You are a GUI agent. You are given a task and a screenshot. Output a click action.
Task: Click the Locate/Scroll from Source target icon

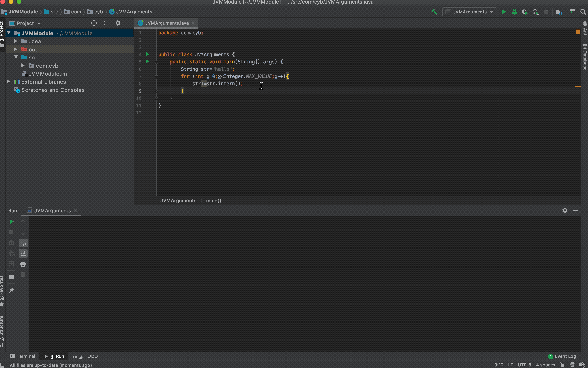[x=94, y=23]
